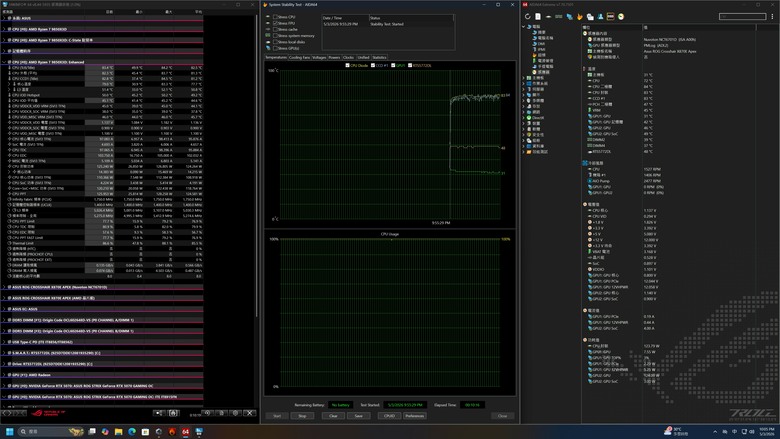The width and height of the screenshot is (780, 439).
Task: Click the flame app icon in taskbar
Action: tap(172, 432)
